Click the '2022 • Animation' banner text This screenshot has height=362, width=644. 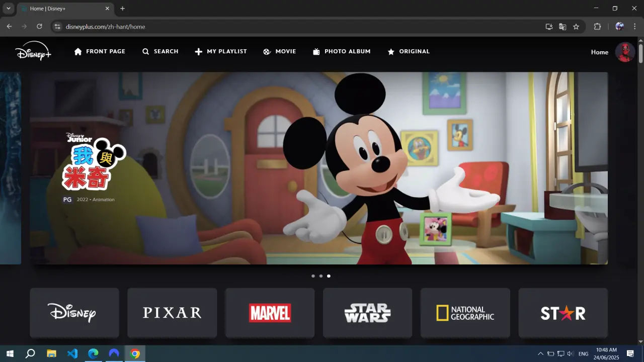(96, 200)
